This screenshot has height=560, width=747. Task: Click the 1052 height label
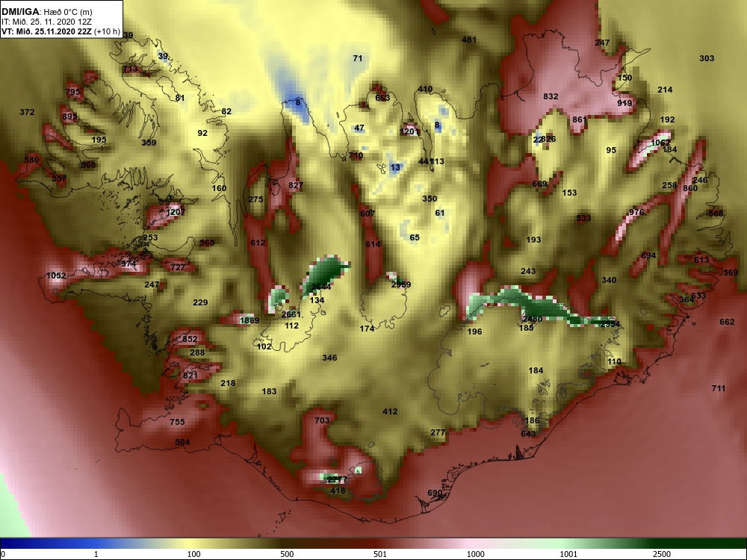click(56, 276)
